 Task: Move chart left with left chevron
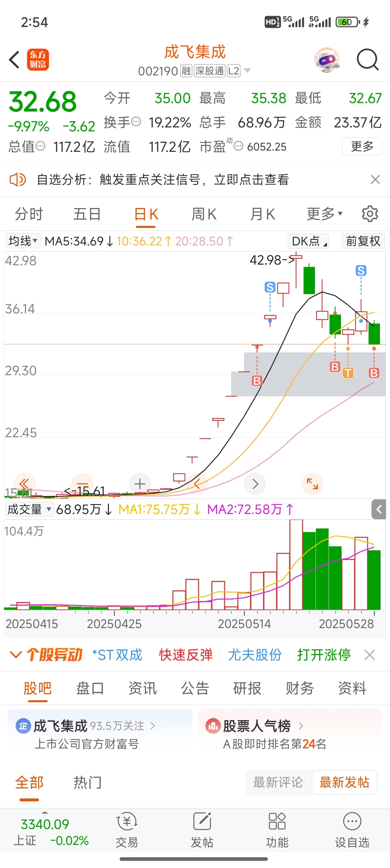tap(197, 484)
